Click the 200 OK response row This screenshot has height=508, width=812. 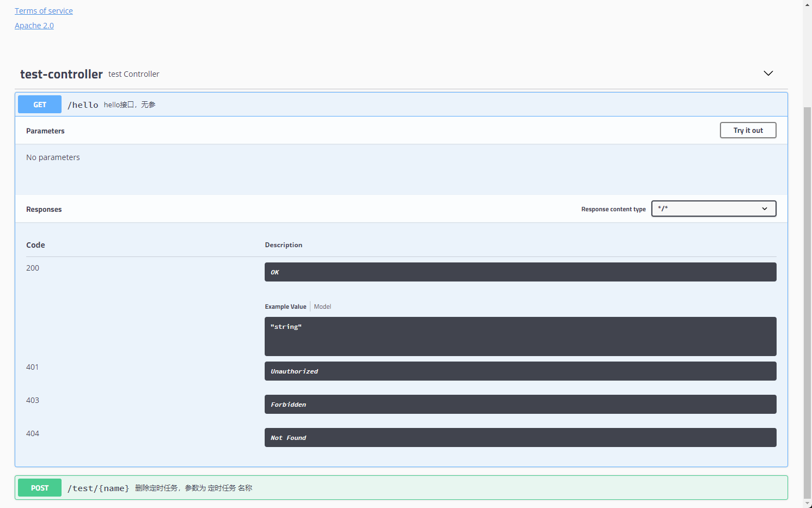[520, 272]
